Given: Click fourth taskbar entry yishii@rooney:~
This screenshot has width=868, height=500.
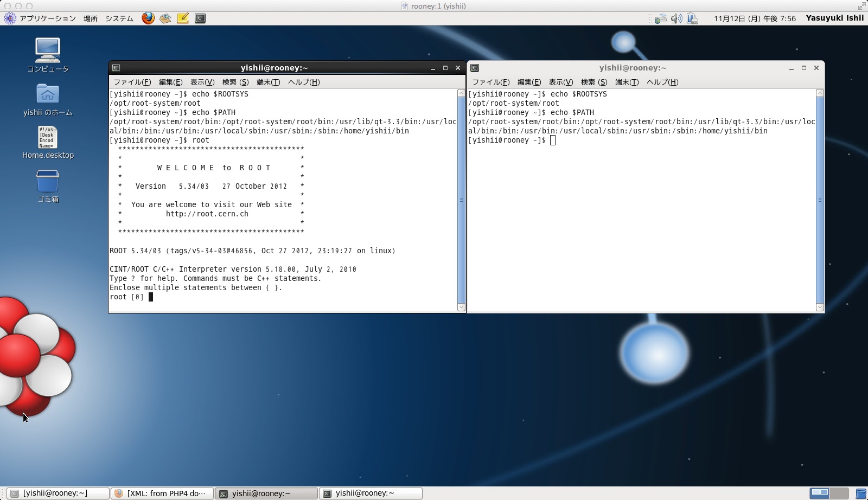Looking at the screenshot, I should (x=371, y=493).
